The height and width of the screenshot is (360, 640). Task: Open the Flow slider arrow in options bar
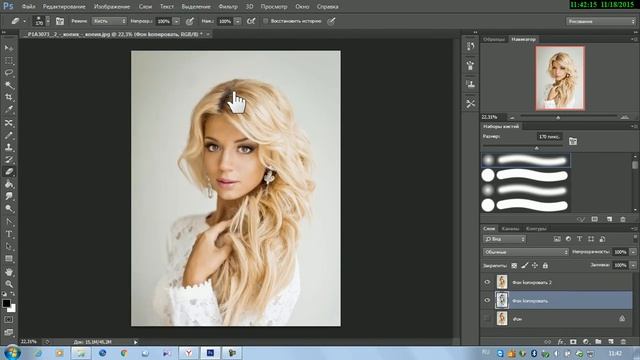pos(238,21)
